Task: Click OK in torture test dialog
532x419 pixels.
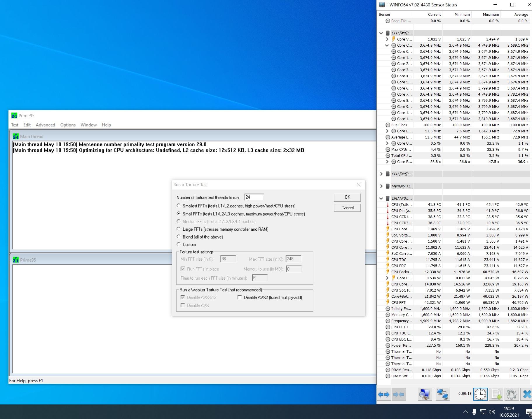Action: pyautogui.click(x=347, y=197)
